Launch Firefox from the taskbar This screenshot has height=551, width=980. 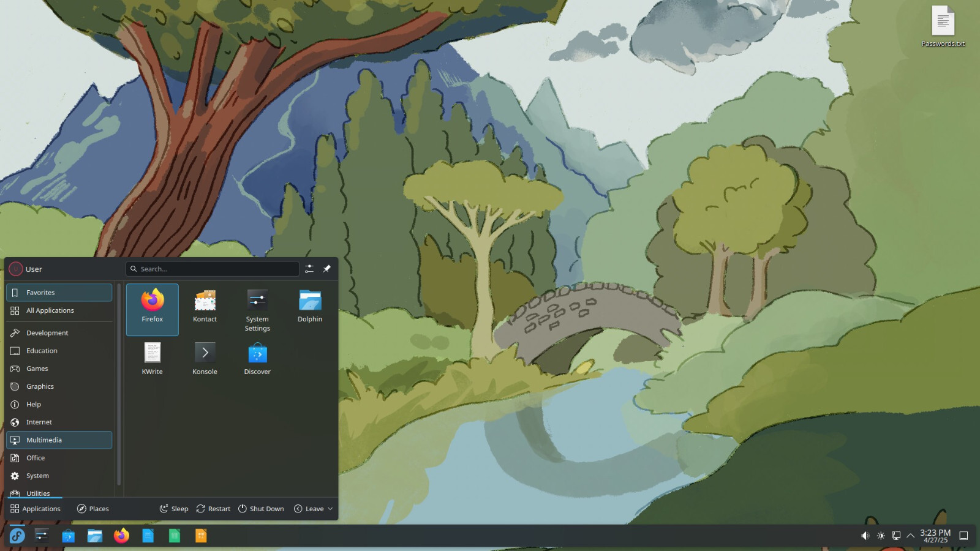pyautogui.click(x=121, y=536)
